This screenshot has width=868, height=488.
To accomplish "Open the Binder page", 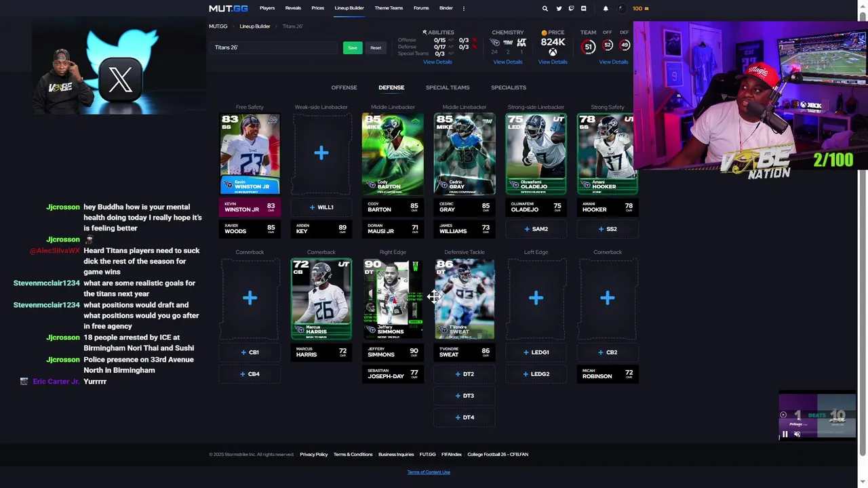I will 446,8.
